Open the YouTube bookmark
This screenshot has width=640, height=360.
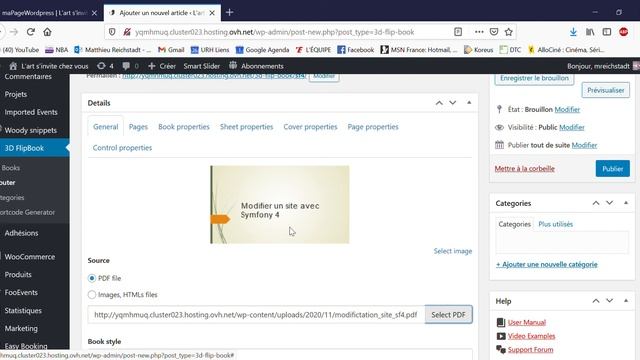click(20, 50)
